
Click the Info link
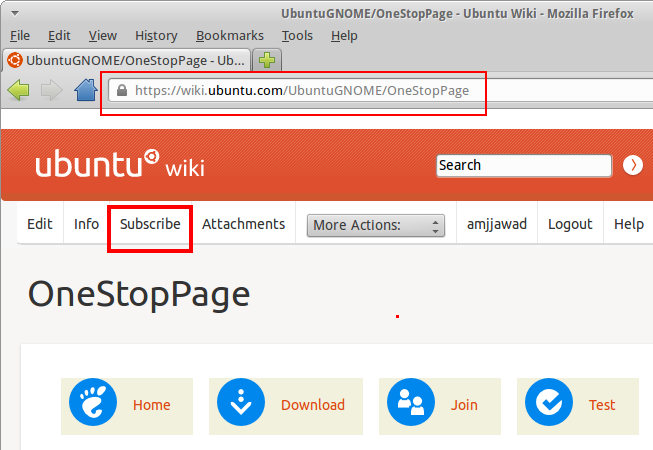click(86, 224)
